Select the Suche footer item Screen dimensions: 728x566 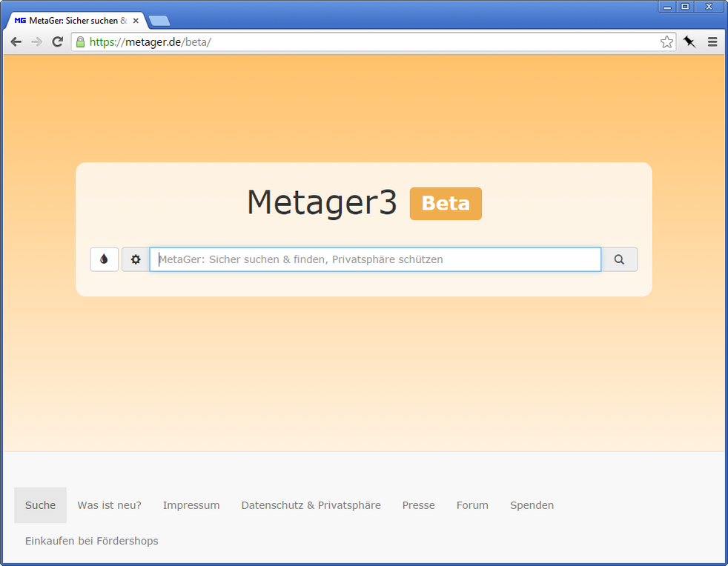coord(40,505)
